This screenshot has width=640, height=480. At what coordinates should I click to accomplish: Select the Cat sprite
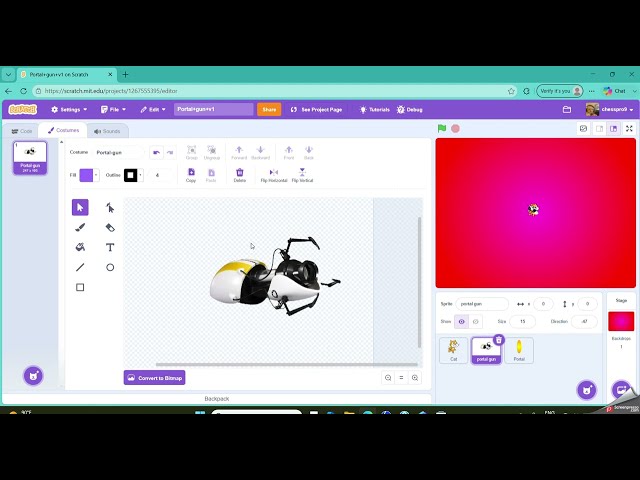453,350
